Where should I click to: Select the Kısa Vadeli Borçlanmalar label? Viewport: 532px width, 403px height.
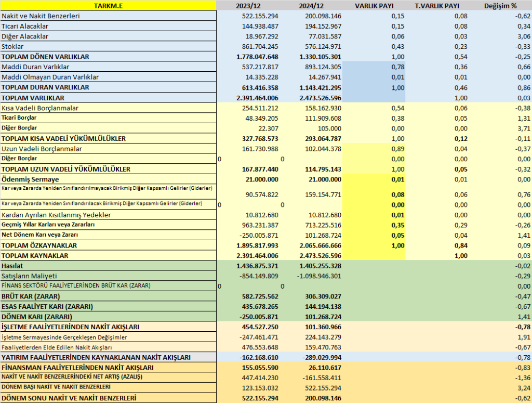pyautogui.click(x=39, y=108)
